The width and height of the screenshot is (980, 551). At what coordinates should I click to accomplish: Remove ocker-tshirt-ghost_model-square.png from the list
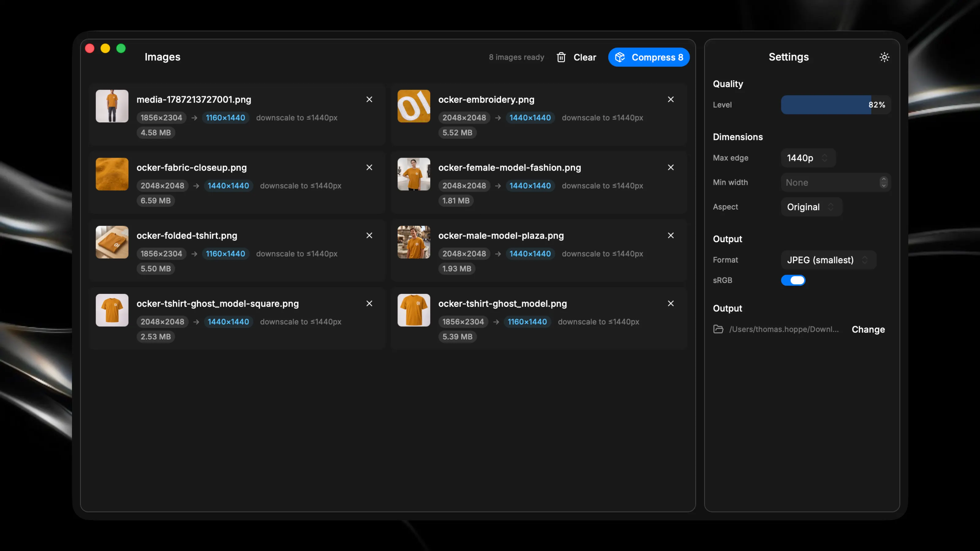[369, 303]
